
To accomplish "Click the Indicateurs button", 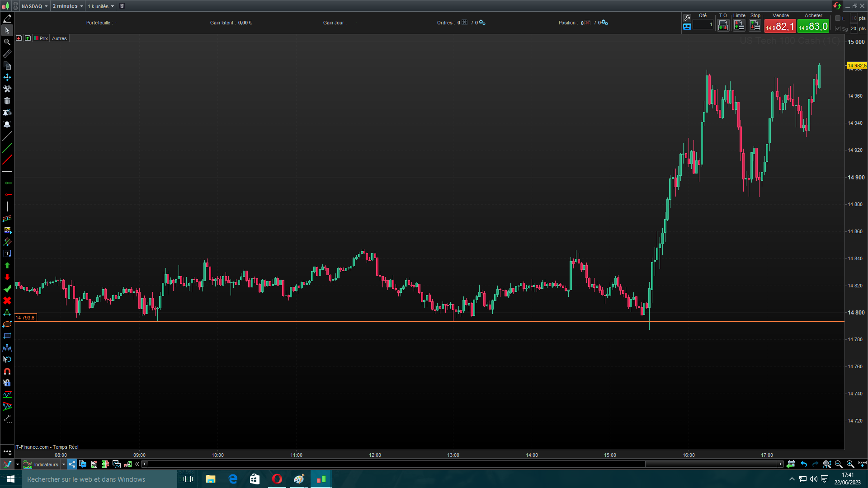I will click(x=46, y=465).
